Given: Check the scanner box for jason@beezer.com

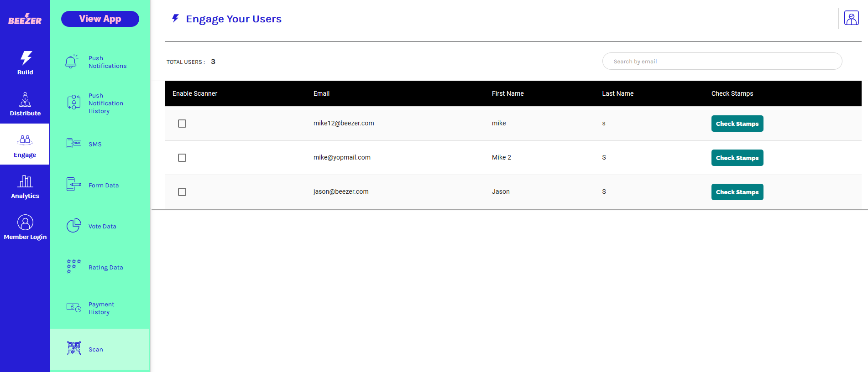Looking at the screenshot, I should 182,192.
